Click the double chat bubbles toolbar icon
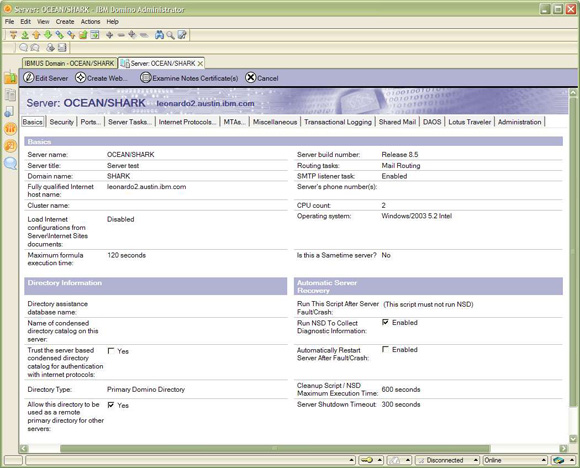Viewport: 580px width, 468px height. coord(35,47)
